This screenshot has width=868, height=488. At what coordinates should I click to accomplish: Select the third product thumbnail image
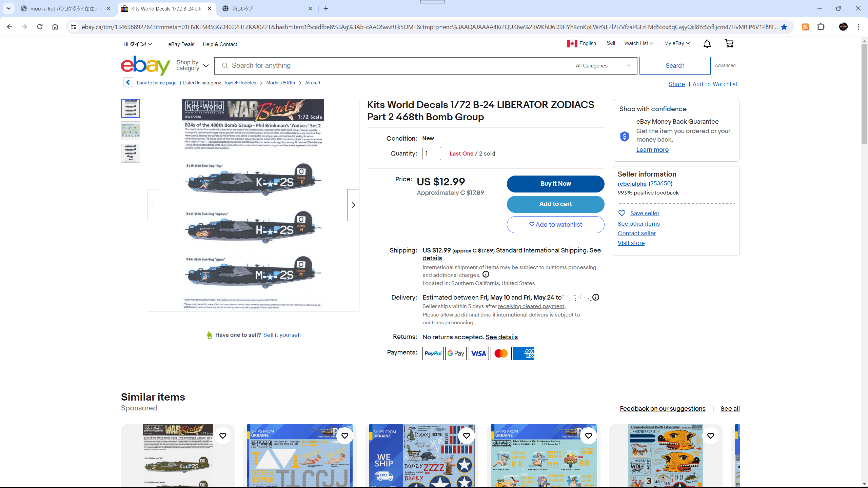131,153
